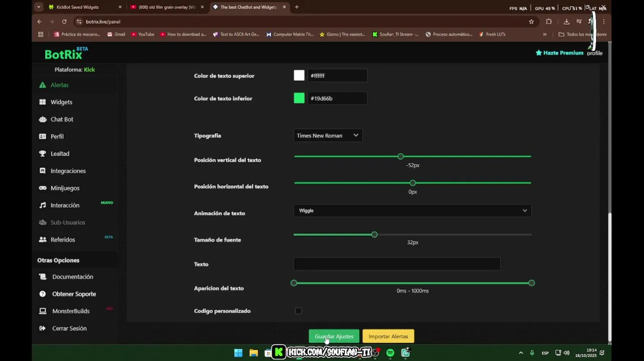This screenshot has width=644, height=361.
Task: Click the right Aparicion del texto handle
Action: coord(532,283)
